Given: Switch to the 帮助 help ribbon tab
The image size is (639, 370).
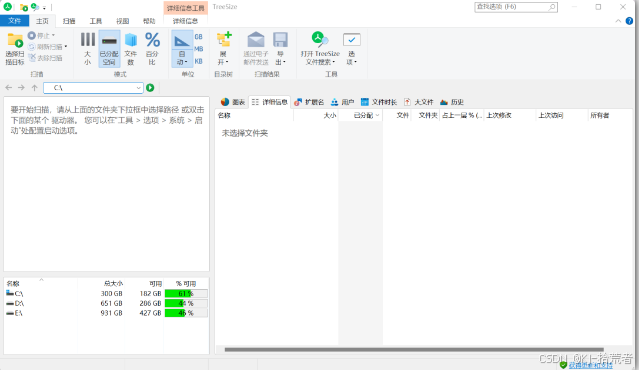Looking at the screenshot, I should click(x=149, y=21).
